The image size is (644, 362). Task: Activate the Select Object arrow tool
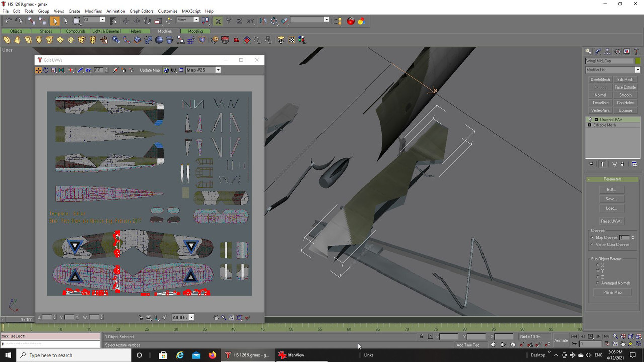tap(55, 21)
